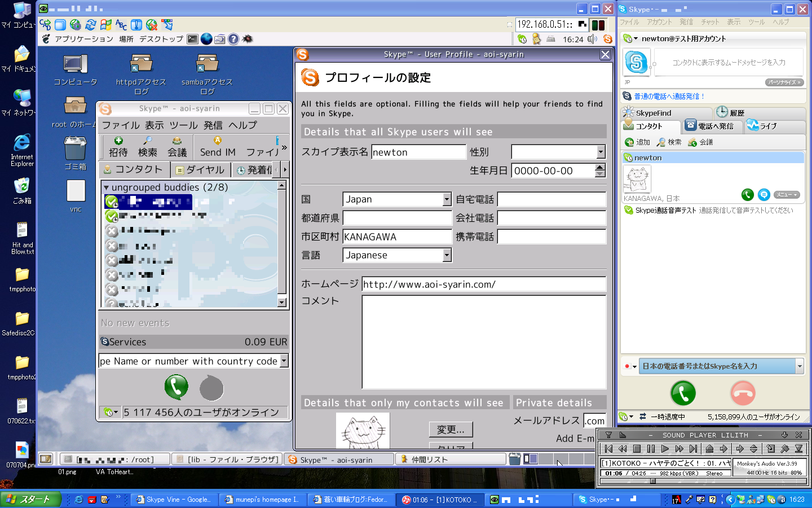The height and width of the screenshot is (508, 812).
Task: Click the 普通の電話へ通話発信 link
Action: [669, 97]
